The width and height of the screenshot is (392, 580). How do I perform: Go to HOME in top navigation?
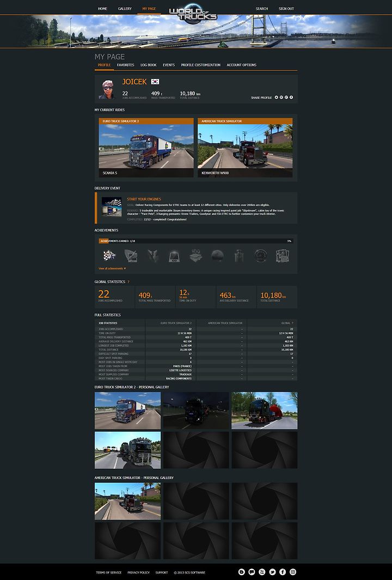pos(102,9)
